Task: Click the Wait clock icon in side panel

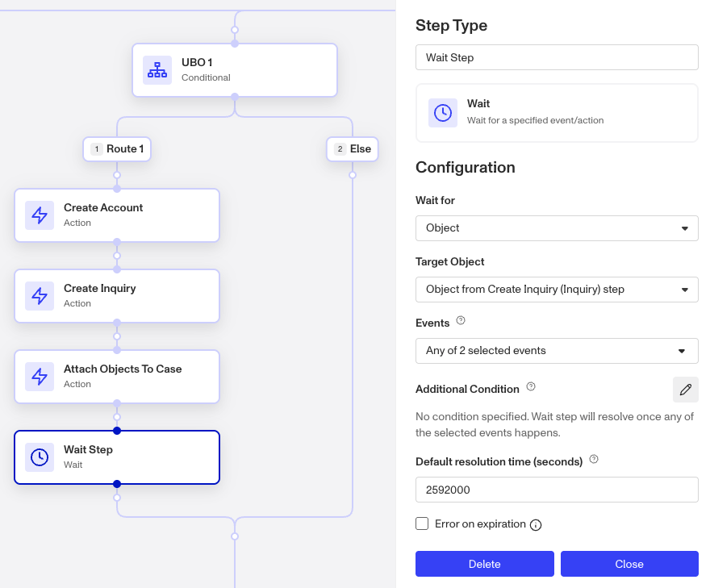Action: 443,113
